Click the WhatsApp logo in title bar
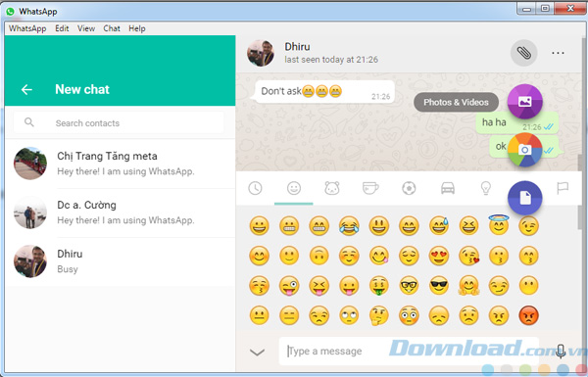The image size is (588, 377). [x=10, y=12]
